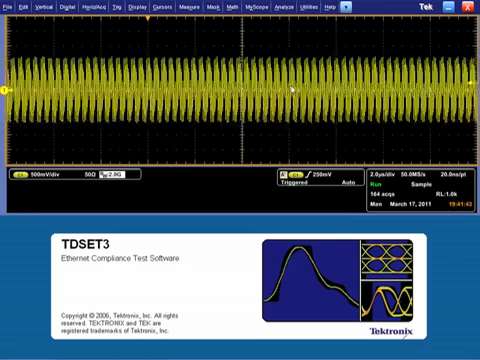Click the Sample acquisition mode readout
This screenshot has width=480, height=360.
421,184
